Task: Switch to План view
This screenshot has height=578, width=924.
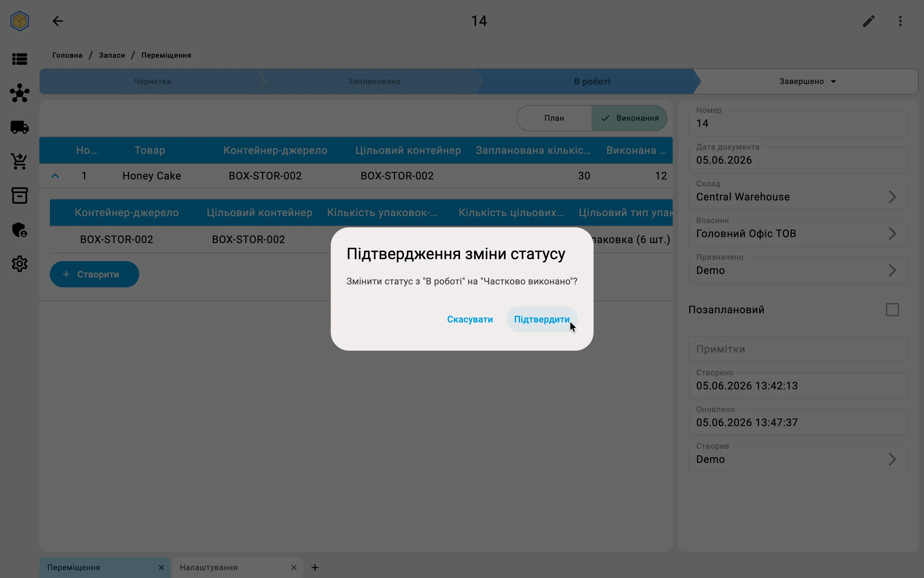Action: pyautogui.click(x=554, y=118)
